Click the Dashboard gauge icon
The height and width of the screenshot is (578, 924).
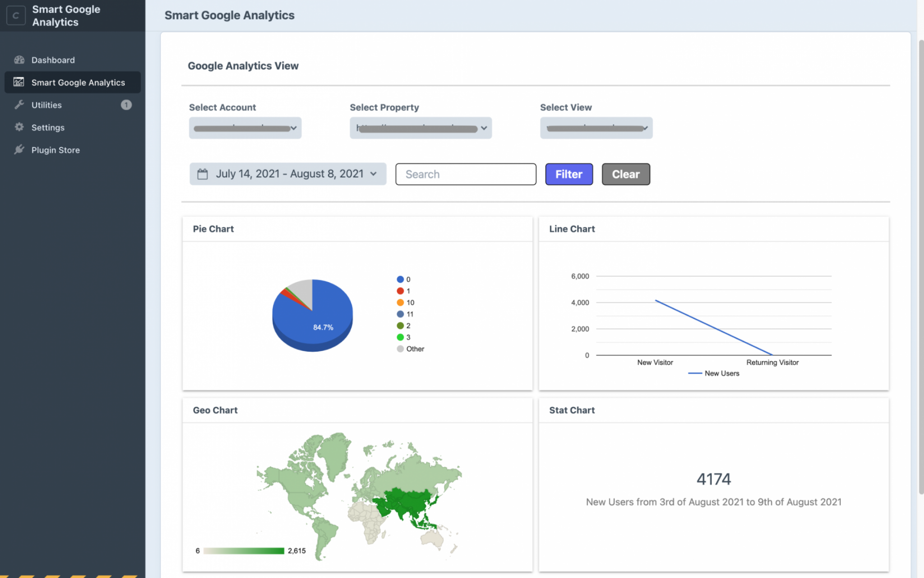pos(19,60)
